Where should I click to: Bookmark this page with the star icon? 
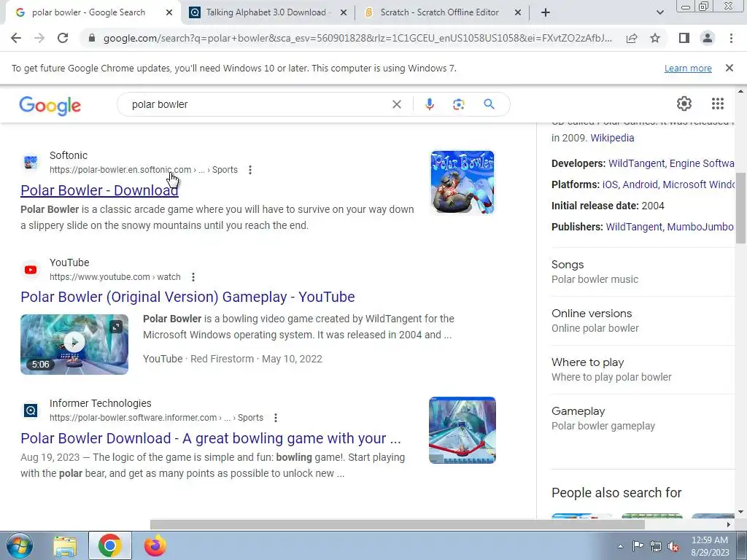coord(655,38)
